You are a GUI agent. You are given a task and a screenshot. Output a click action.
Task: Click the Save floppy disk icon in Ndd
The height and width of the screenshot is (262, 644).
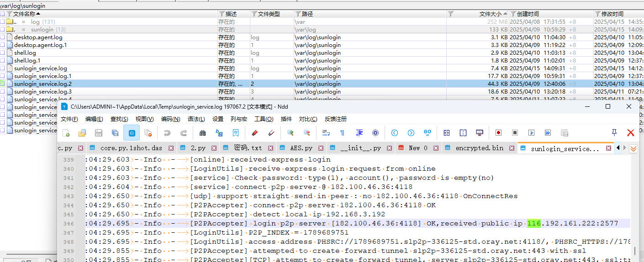98,133
